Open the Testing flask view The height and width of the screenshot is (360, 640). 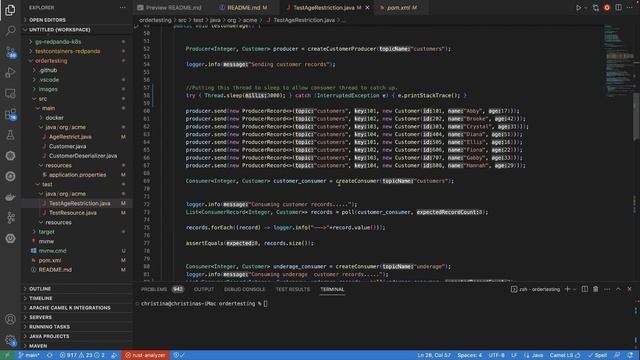click(10, 135)
